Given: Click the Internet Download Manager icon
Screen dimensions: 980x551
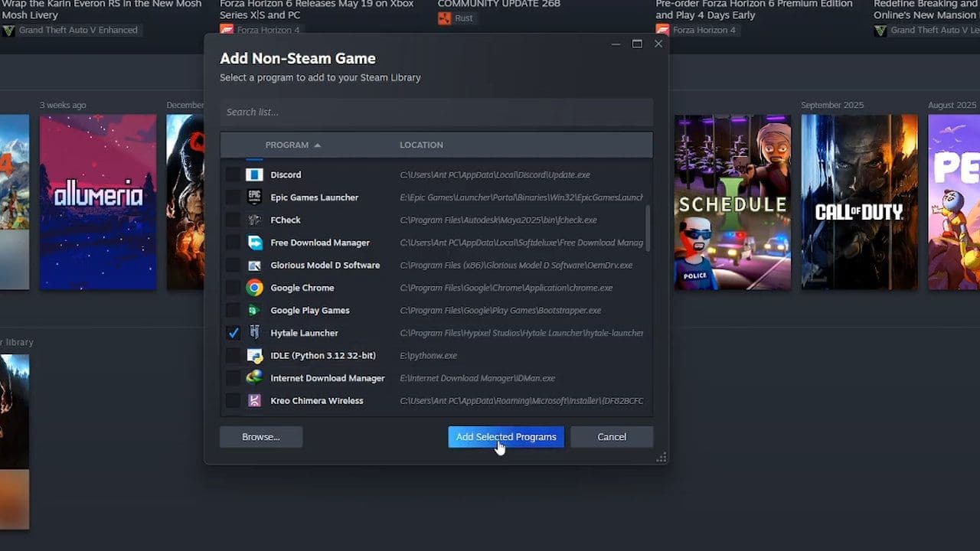Looking at the screenshot, I should tap(254, 378).
